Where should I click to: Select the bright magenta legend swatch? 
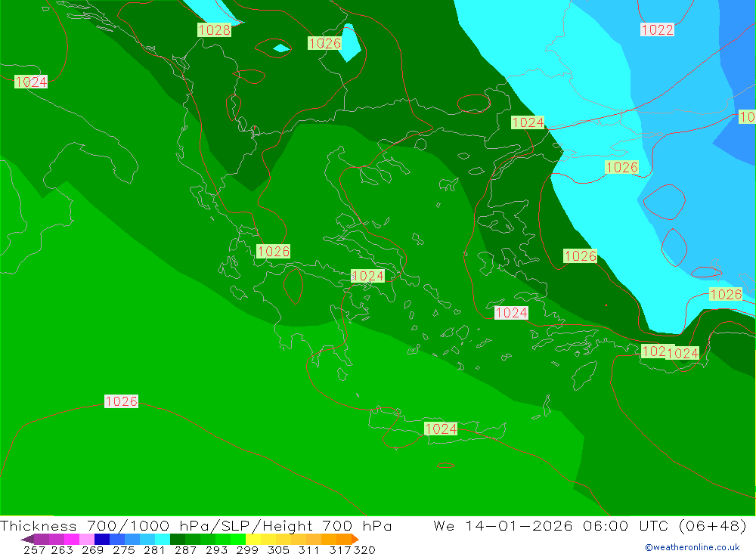tap(70, 539)
